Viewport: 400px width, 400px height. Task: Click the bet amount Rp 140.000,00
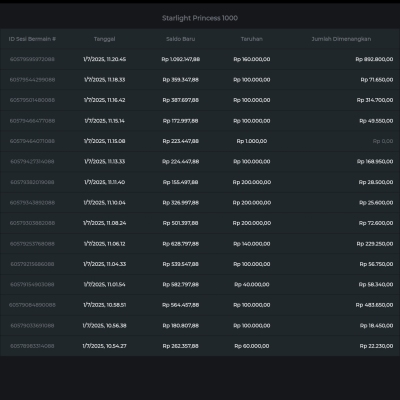click(252, 244)
